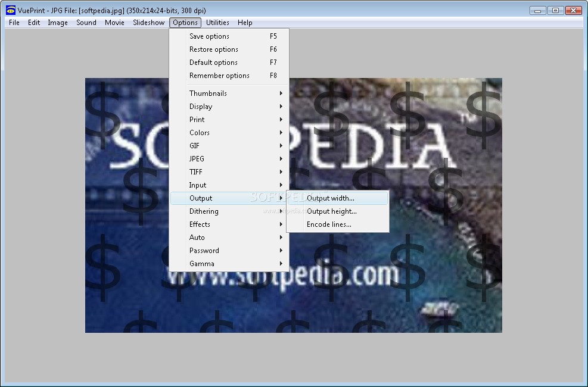Select Encode lines... in submenu

338,224
